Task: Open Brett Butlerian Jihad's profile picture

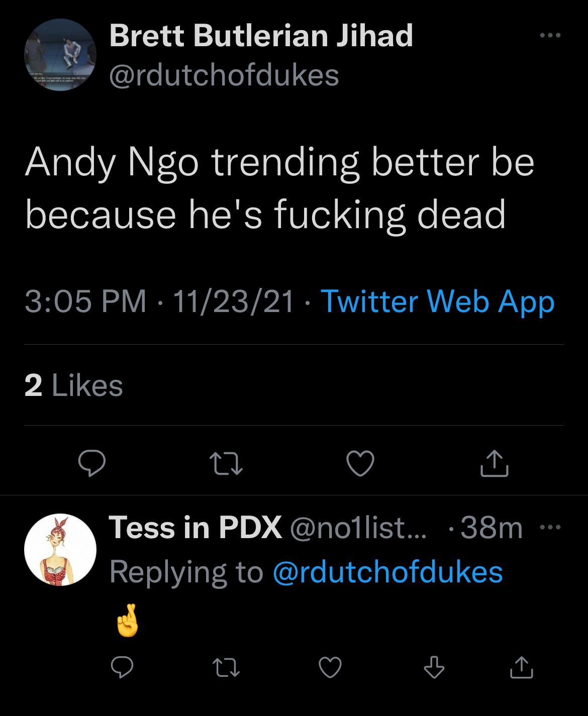Action: pos(60,55)
